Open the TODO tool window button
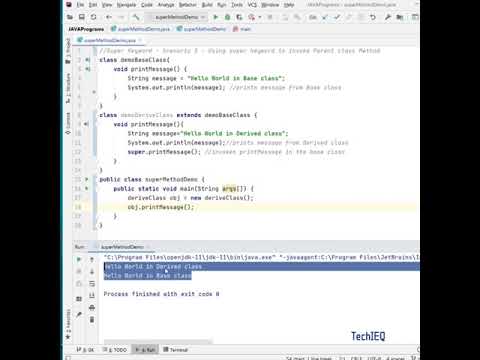This screenshot has height=360, width=480. coord(115,350)
